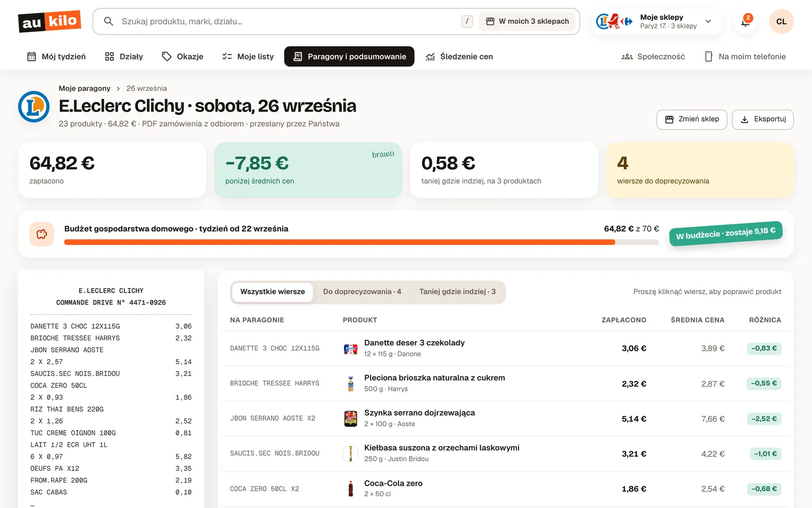Viewport: 812px width, 508px height.
Task: Go back to Moje paragony breadcrumb
Action: tap(84, 88)
